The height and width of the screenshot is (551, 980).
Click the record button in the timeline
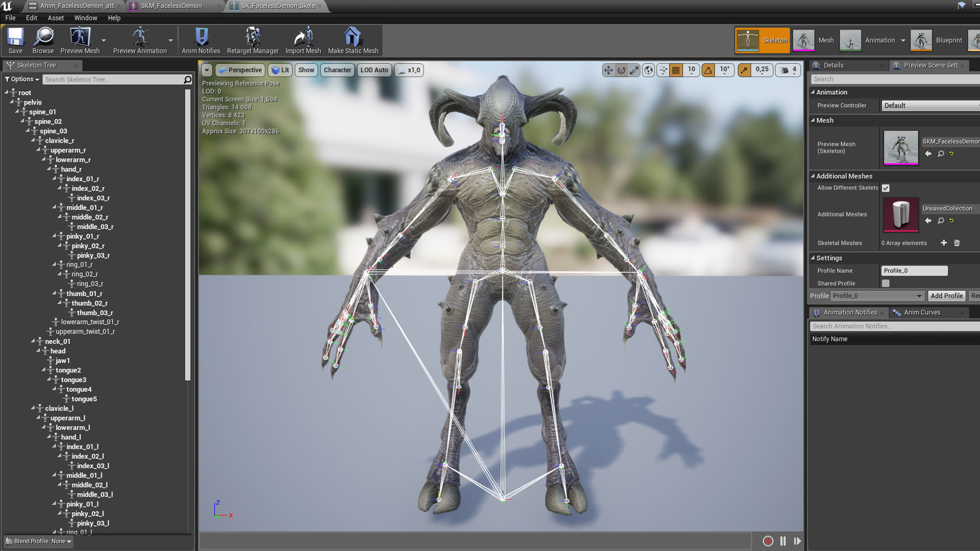[x=768, y=541]
